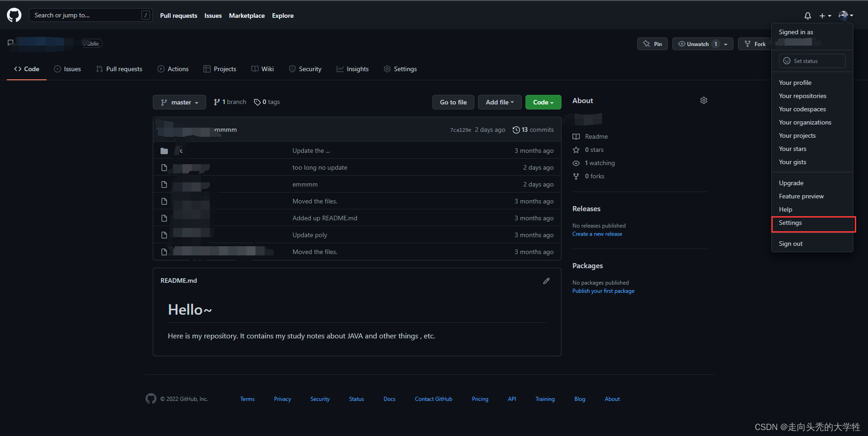Pin this repository
Screen dimensions: 868x436
(652, 44)
